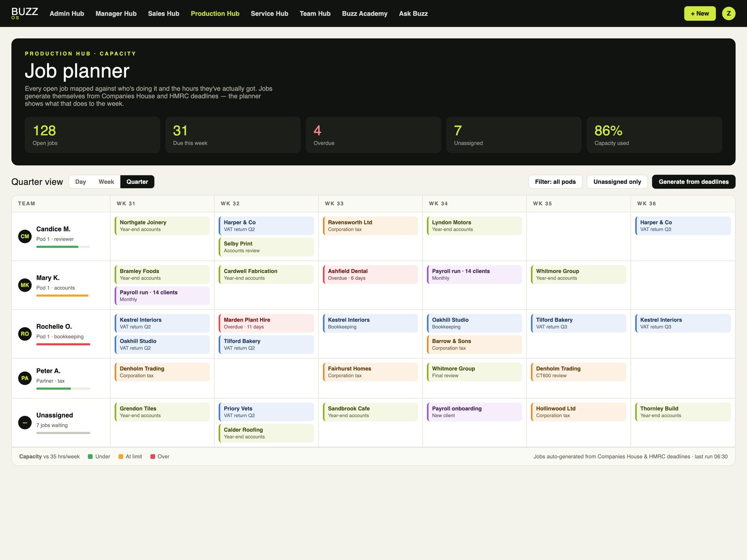Open Northgate Joinery year-end accounts job
This screenshot has width=747, height=560.
click(162, 226)
